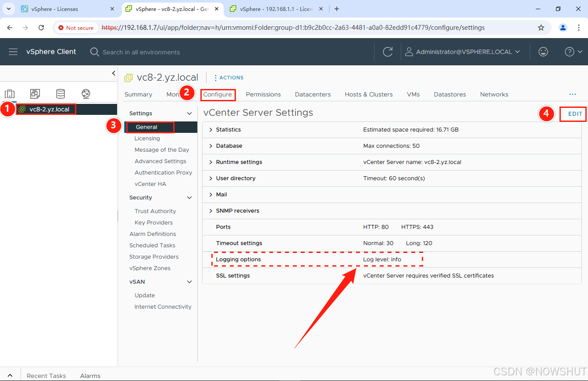
Task: Switch to Networking inventory icon
Action: pos(86,94)
